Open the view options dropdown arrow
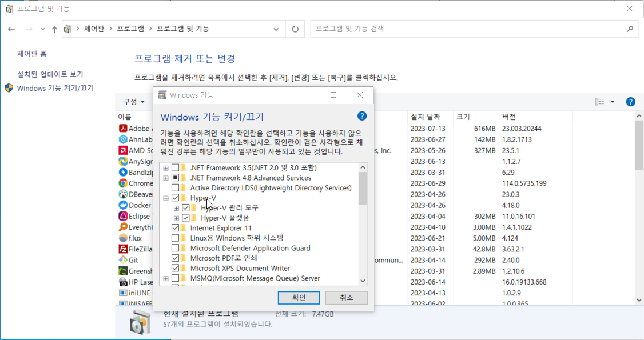 coord(613,102)
